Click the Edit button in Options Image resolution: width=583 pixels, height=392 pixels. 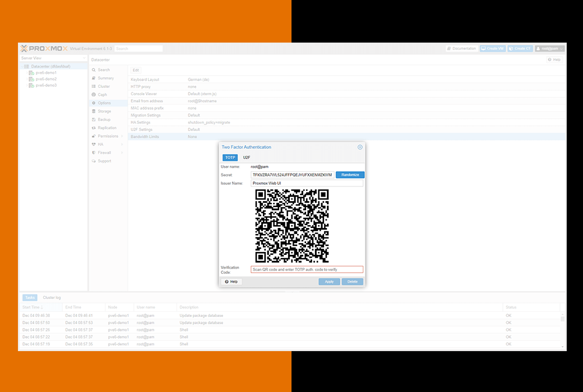pos(136,70)
